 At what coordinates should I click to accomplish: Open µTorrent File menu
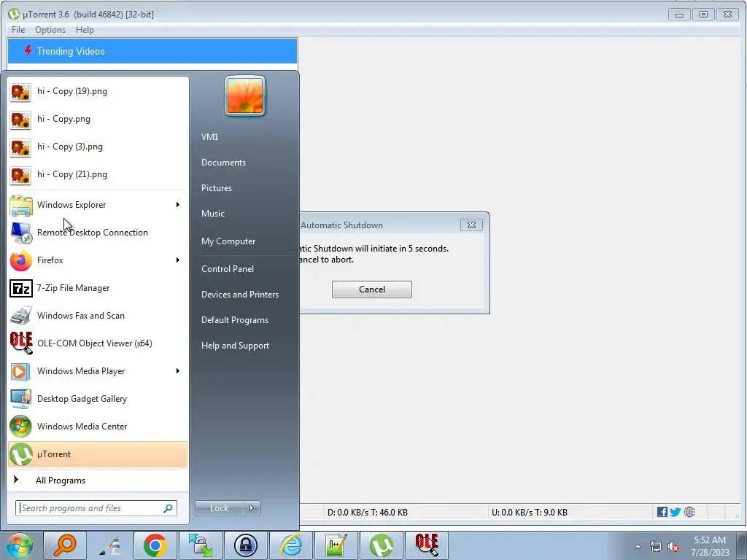pos(18,29)
